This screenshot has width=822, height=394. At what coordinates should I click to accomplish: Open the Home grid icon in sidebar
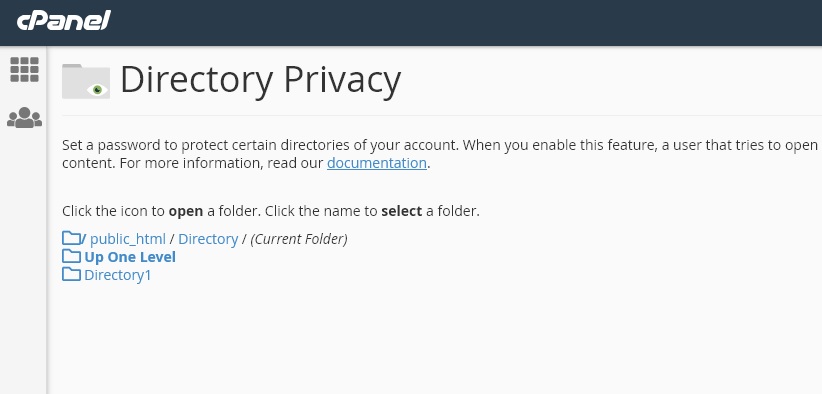[x=24, y=70]
